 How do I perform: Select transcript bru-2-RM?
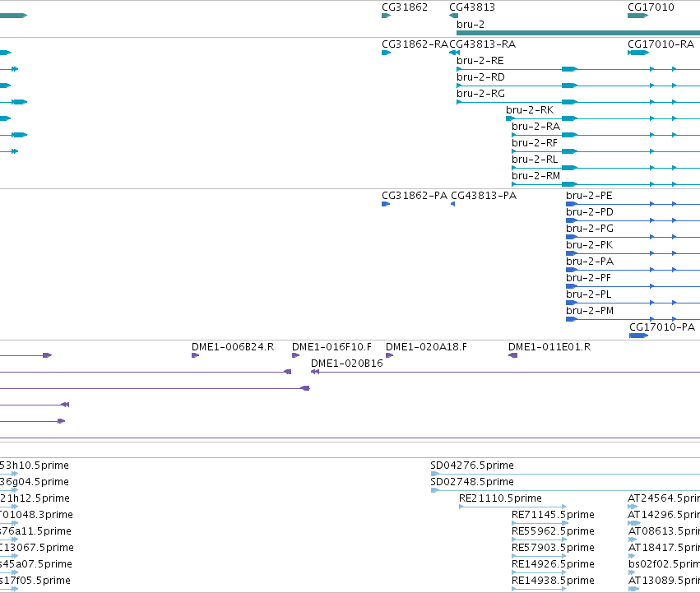(535, 176)
